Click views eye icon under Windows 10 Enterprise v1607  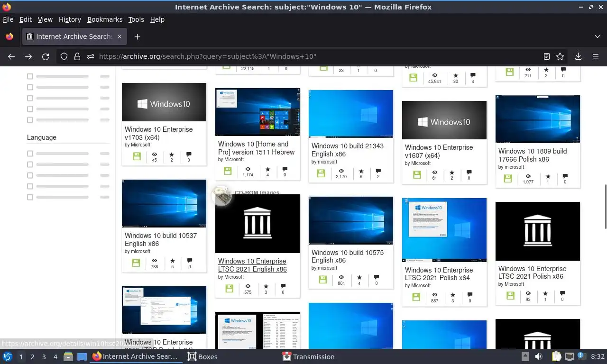coord(435,172)
